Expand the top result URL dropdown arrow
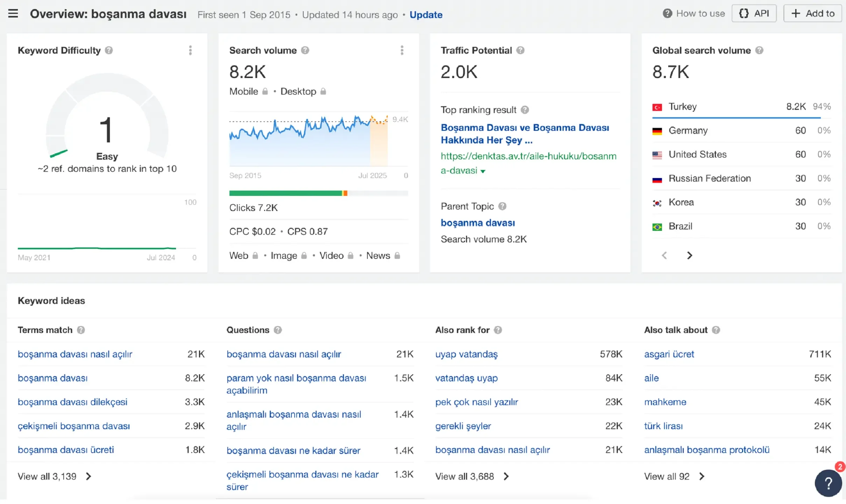Screen dimensions: 846x504 click(x=483, y=171)
